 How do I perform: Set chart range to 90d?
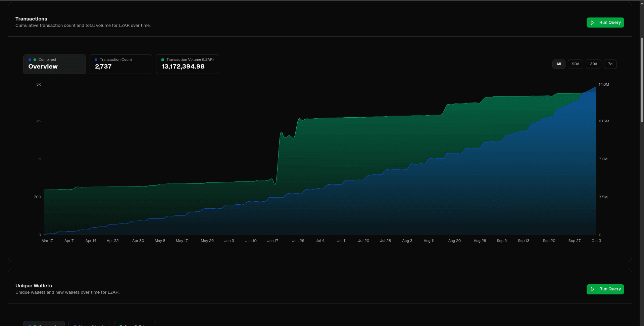pos(576,64)
